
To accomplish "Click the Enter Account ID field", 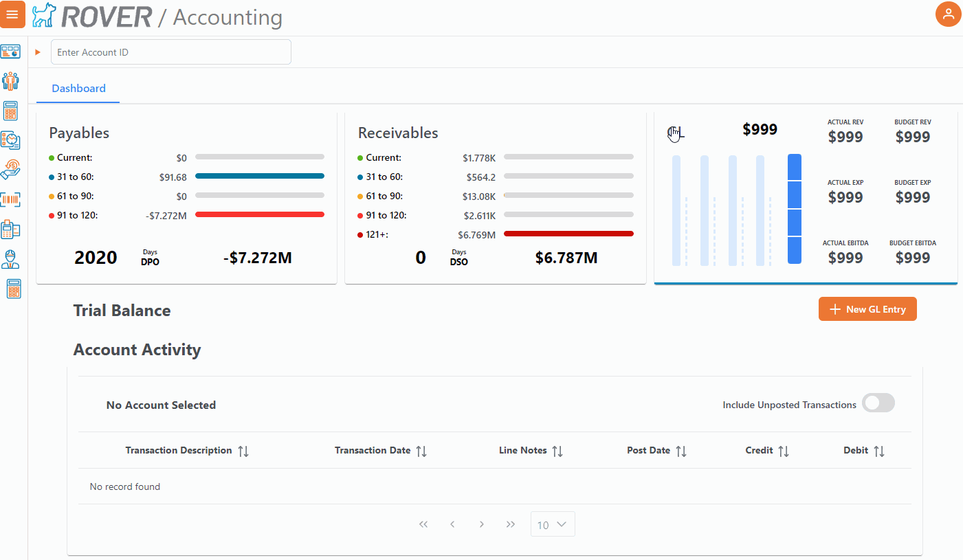I will (170, 52).
